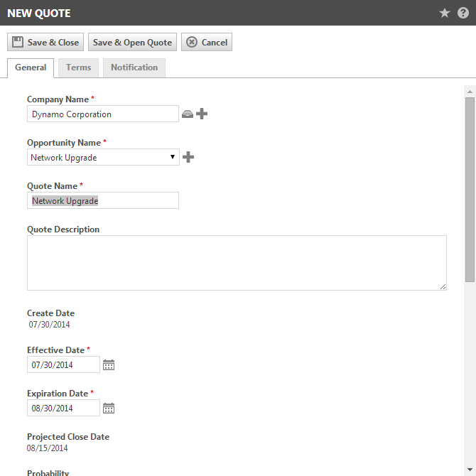Switch to the Terms tab

click(78, 67)
